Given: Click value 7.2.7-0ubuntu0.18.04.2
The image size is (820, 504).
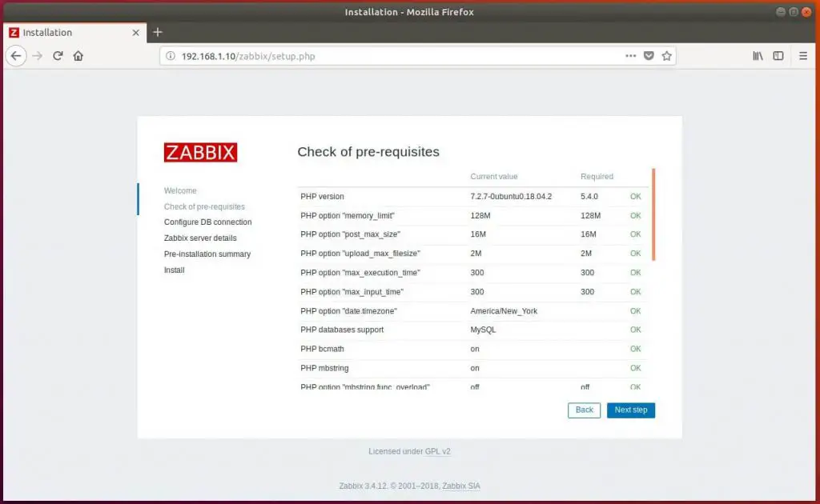Looking at the screenshot, I should pos(511,196).
